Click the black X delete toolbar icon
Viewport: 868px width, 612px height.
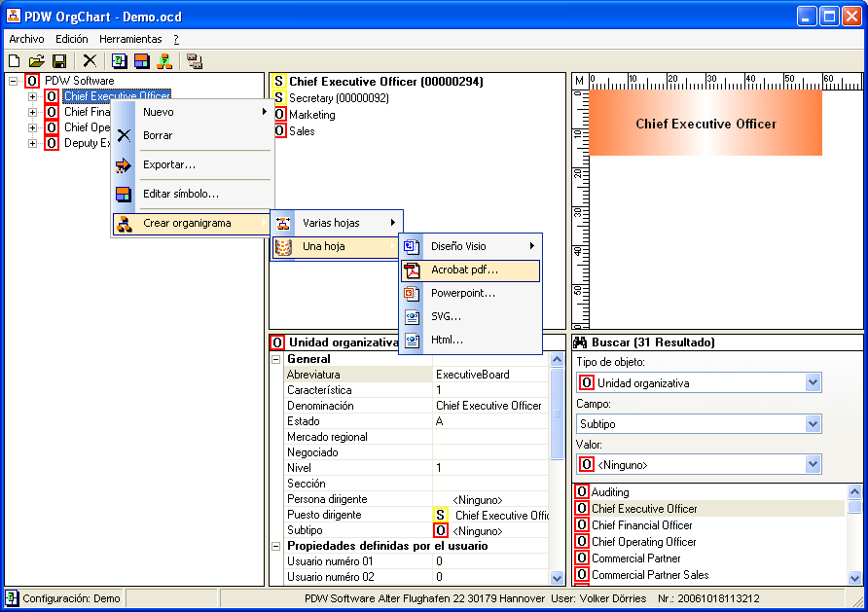coord(90,60)
